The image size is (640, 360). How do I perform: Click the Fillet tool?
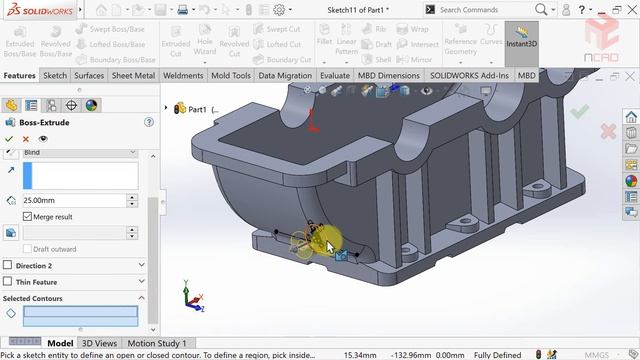coord(324,34)
